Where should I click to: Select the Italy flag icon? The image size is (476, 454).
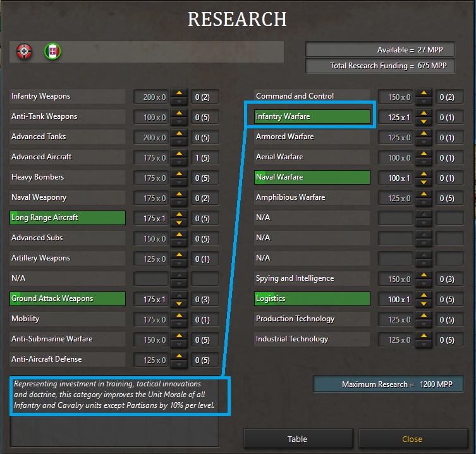pos(52,51)
